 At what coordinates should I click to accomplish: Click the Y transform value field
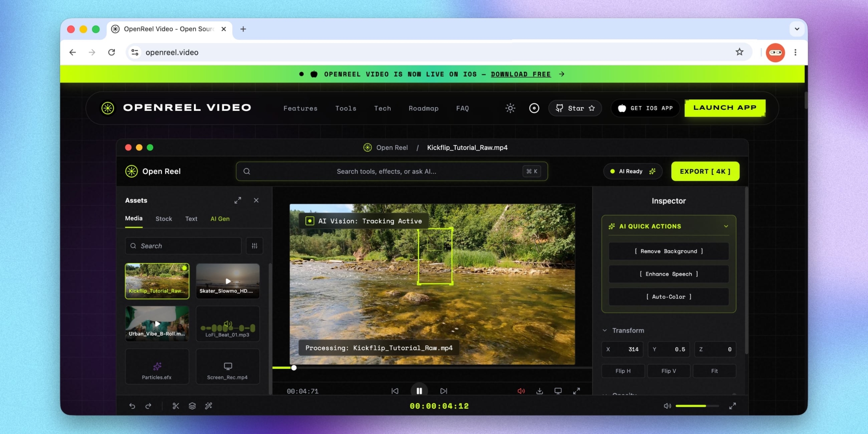pyautogui.click(x=669, y=349)
